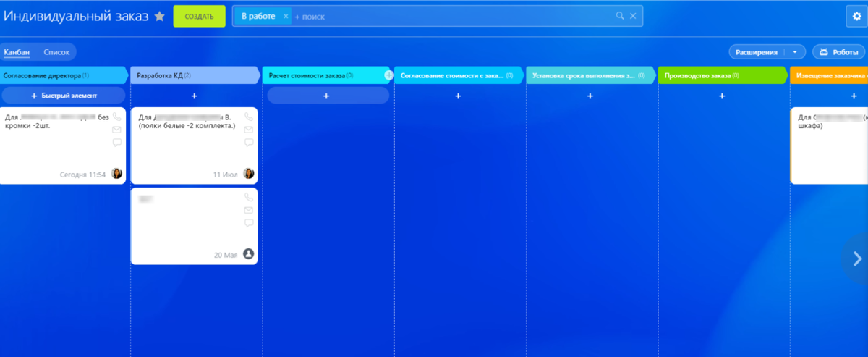Open the Расширения button
Image resolution: width=868 pixels, height=357 pixels.
[x=757, y=52]
